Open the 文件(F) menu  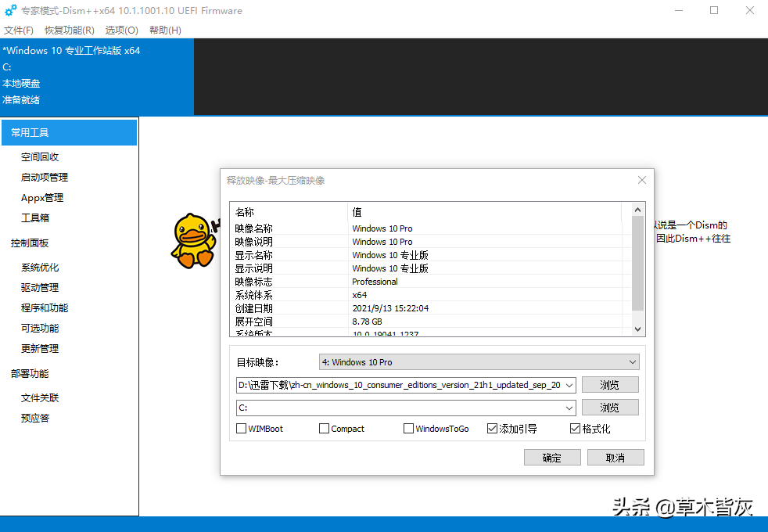tap(19, 30)
